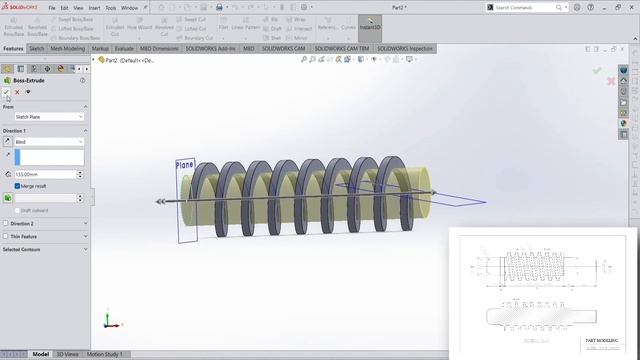The image size is (640, 360).
Task: Collapse the From section chevron
Action: tap(85, 107)
